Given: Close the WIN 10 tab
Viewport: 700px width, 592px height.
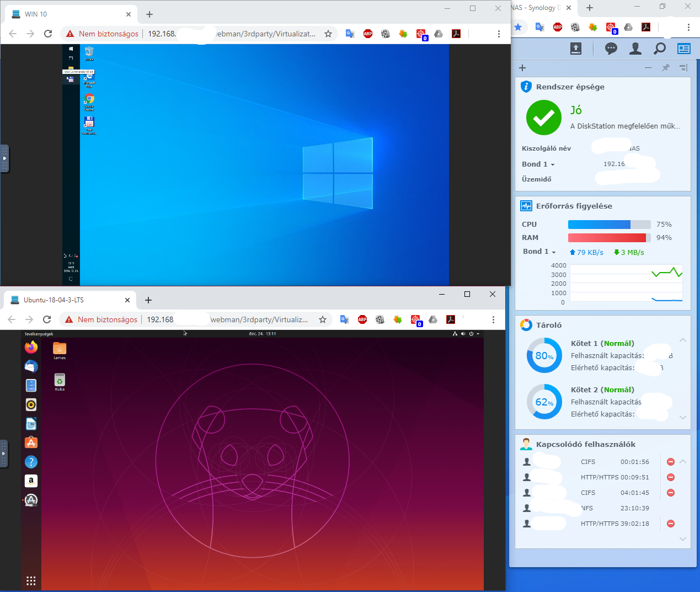Looking at the screenshot, I should point(129,14).
